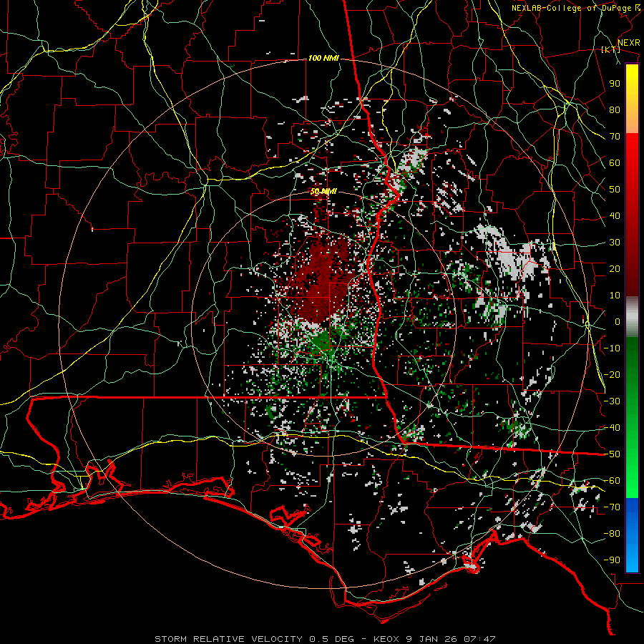Click the 50 value on the velocity scale

(x=615, y=190)
